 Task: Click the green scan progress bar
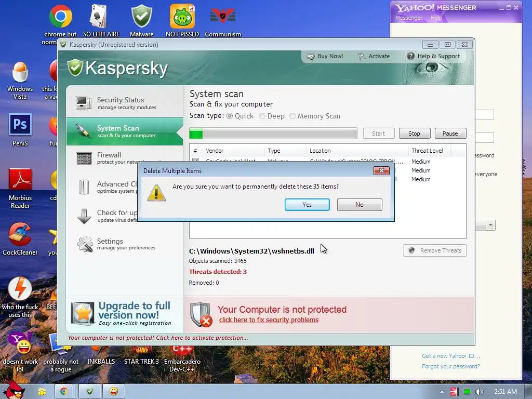click(273, 134)
